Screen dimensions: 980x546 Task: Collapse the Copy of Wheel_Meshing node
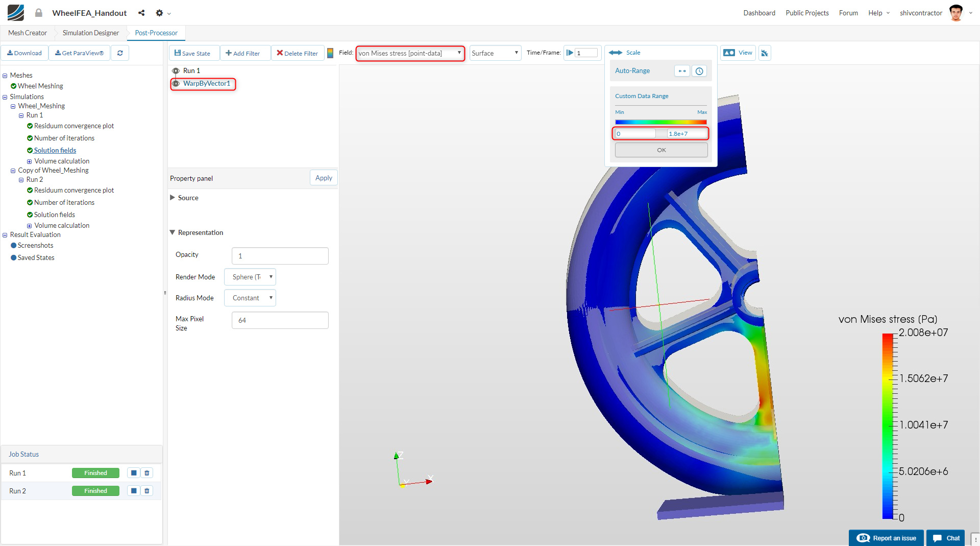click(x=13, y=171)
